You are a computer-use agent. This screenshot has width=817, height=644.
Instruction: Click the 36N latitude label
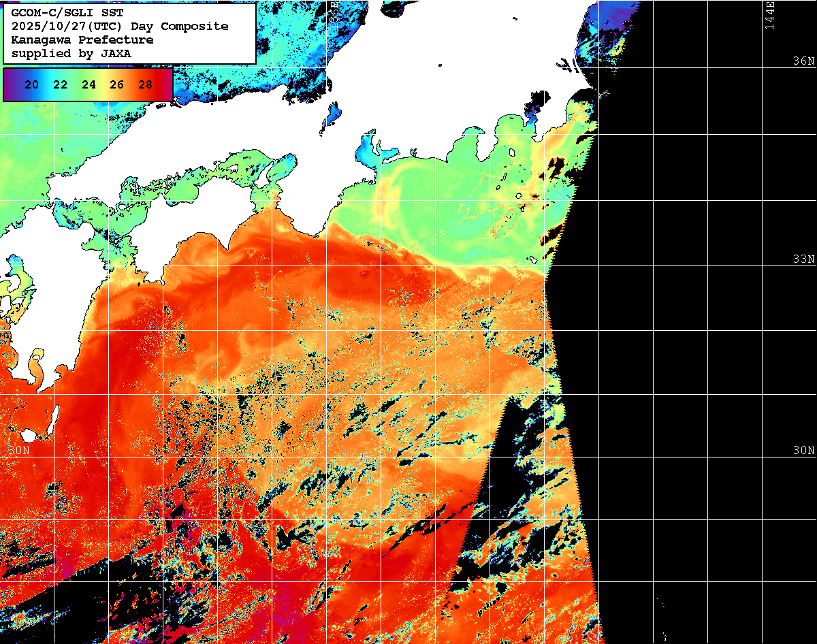(803, 61)
